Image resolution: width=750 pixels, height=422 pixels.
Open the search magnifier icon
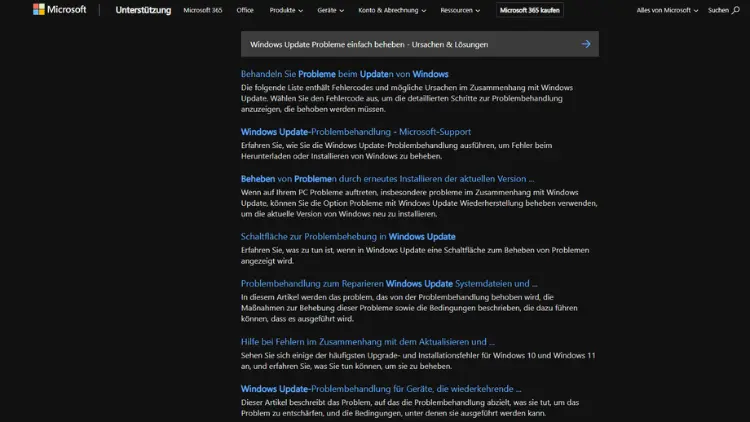click(735, 10)
